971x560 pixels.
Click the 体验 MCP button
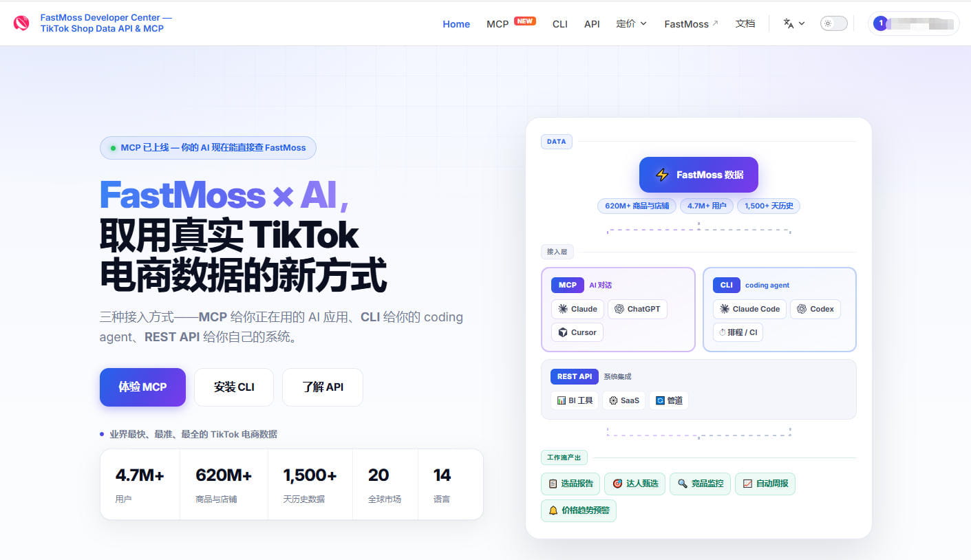click(142, 387)
